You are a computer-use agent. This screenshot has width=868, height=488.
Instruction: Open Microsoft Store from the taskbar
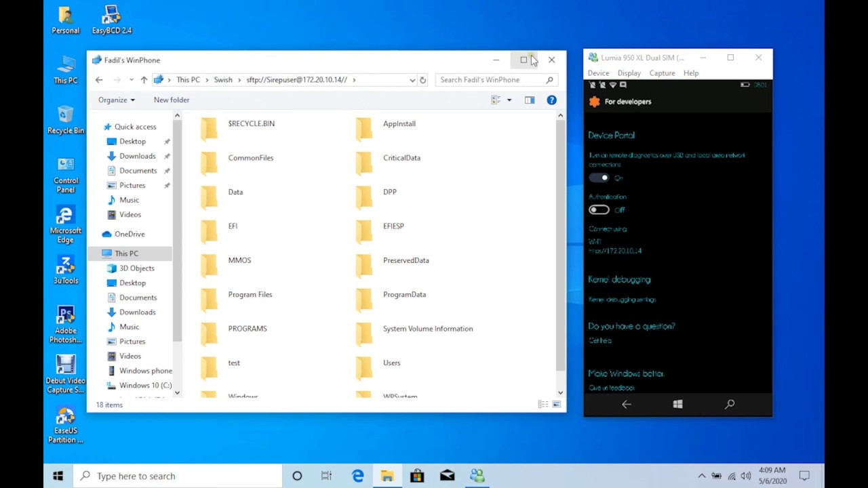pyautogui.click(x=417, y=476)
